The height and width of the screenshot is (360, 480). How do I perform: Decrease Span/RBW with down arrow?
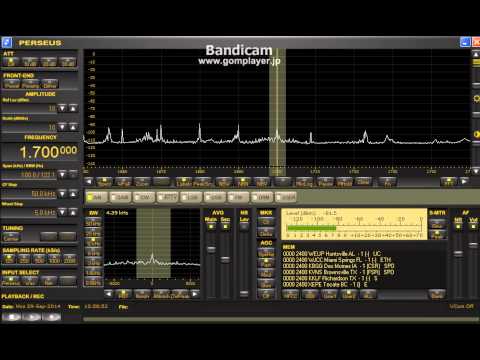(x=62, y=174)
